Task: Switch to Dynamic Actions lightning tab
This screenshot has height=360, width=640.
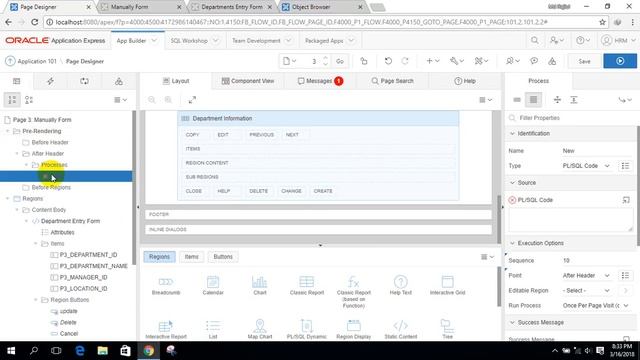Action: pyautogui.click(x=51, y=81)
